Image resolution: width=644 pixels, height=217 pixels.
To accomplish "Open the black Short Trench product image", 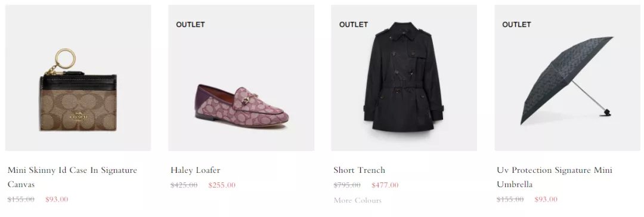I will [404, 77].
